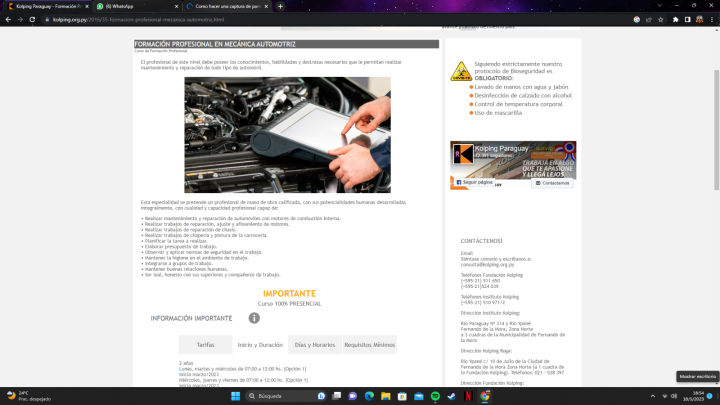Viewport: 720px width, 405px height.
Task: Open Task View from the taskbar
Action: pyautogui.click(x=337, y=396)
